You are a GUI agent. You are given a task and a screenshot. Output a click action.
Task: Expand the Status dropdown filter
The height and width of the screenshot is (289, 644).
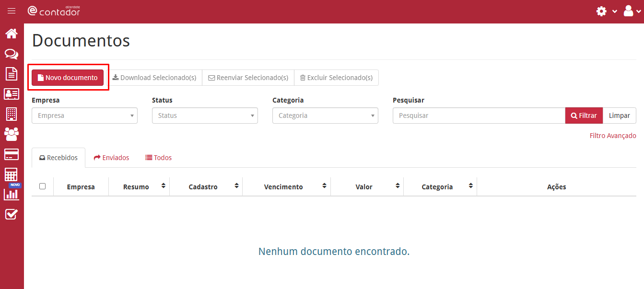(205, 116)
